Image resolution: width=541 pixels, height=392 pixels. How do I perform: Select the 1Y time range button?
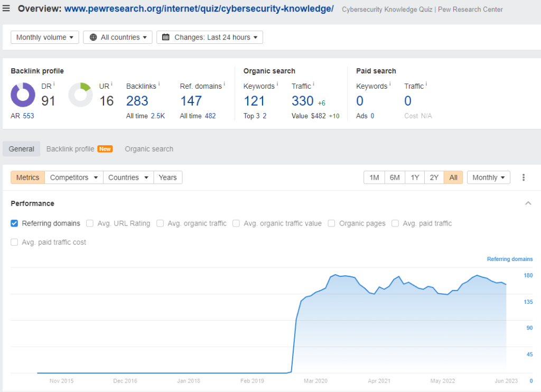coord(415,178)
